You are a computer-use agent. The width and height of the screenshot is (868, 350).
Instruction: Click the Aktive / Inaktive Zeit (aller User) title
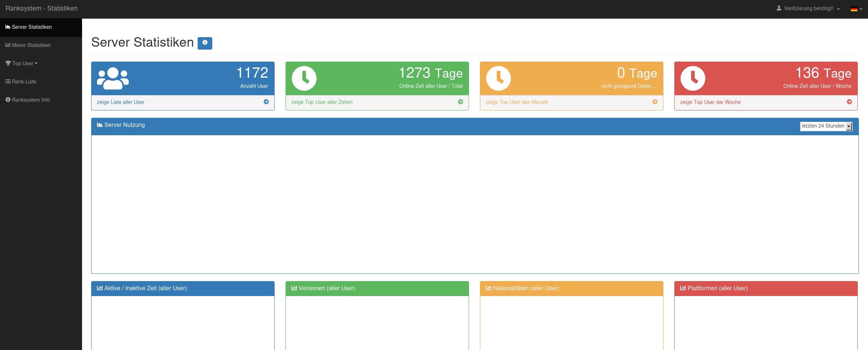(x=146, y=288)
